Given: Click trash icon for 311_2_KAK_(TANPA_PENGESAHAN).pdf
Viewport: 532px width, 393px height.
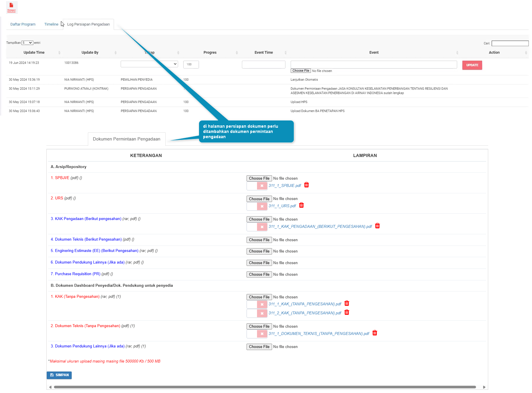Looking at the screenshot, I should (347, 313).
